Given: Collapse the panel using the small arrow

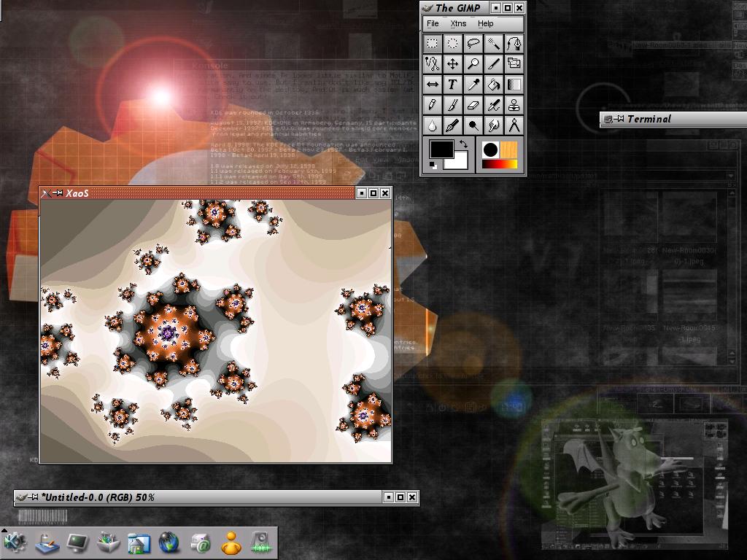Looking at the screenshot, I should coord(4,529).
